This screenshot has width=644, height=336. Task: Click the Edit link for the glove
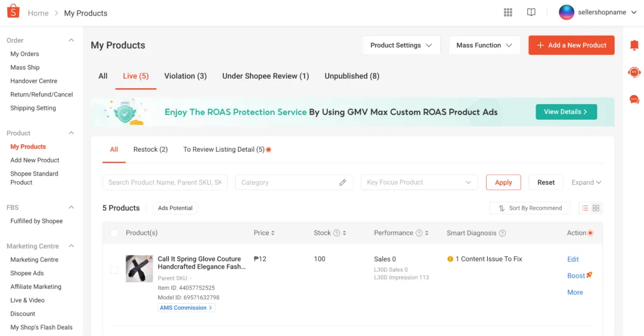coord(573,259)
